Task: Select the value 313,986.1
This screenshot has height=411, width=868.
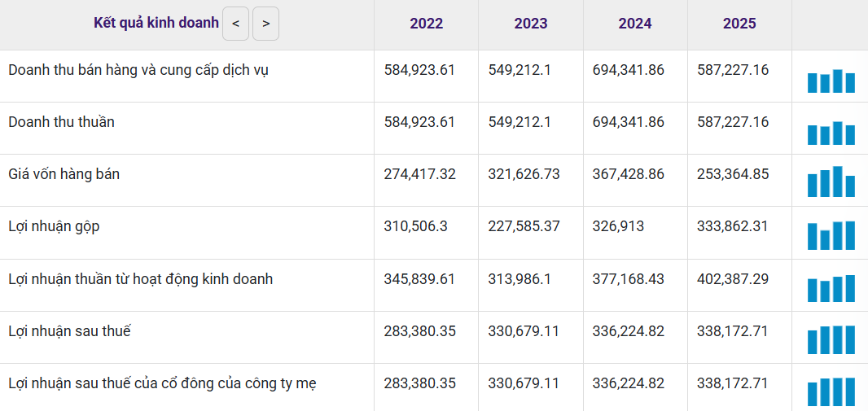Action: [x=519, y=279]
